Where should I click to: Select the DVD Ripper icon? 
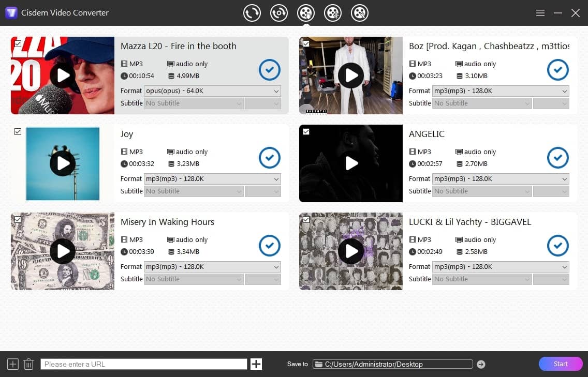coord(279,13)
